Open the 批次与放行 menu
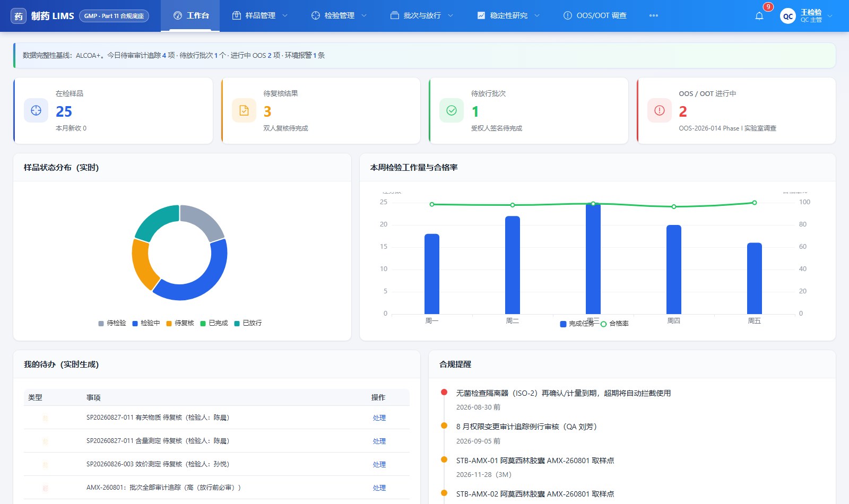This screenshot has width=849, height=504. coord(422,15)
